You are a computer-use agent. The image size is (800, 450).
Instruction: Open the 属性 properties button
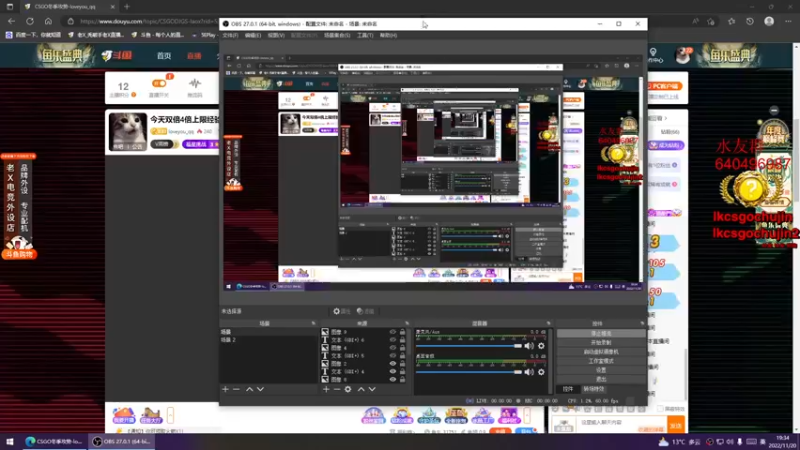[x=341, y=311]
